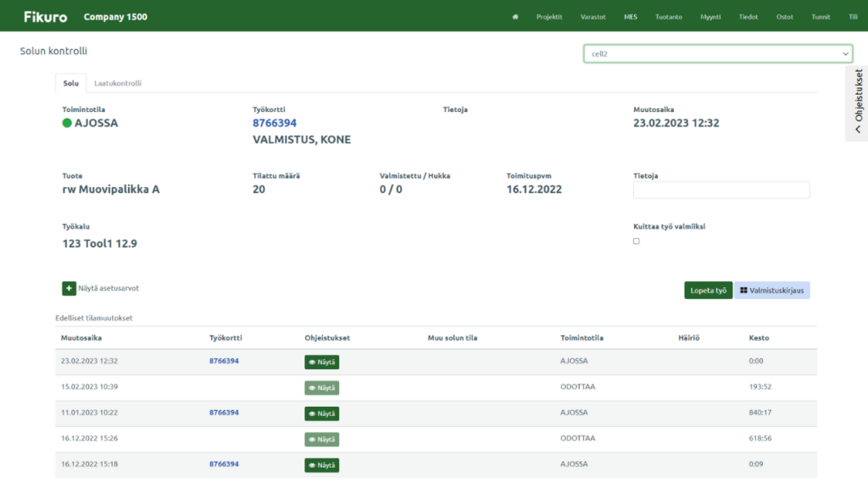Viewport: 868px width, 488px height.
Task: Click the green AJOSSA status dot
Action: point(67,123)
